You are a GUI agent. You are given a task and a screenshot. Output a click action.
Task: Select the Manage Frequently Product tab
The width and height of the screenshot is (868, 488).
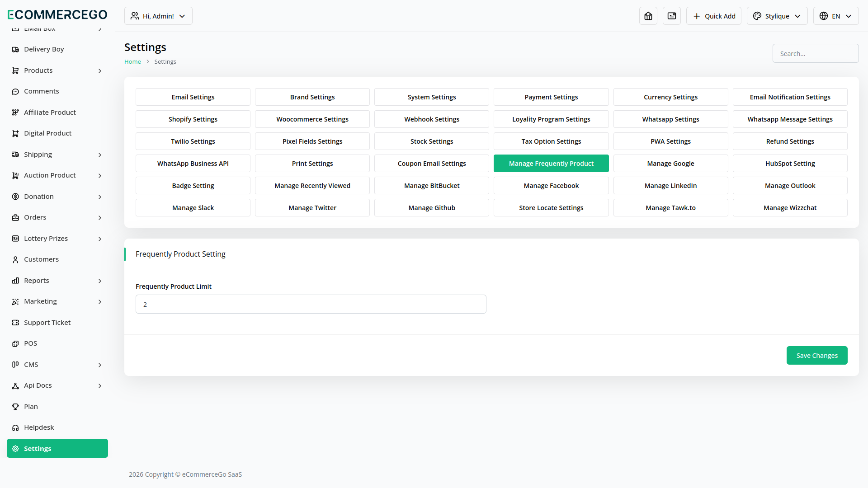click(551, 164)
